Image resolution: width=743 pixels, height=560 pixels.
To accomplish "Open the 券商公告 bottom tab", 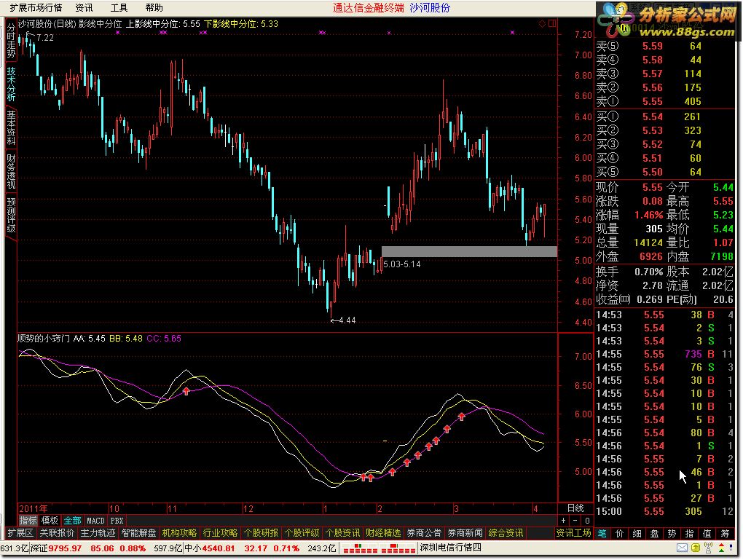I will (x=424, y=533).
